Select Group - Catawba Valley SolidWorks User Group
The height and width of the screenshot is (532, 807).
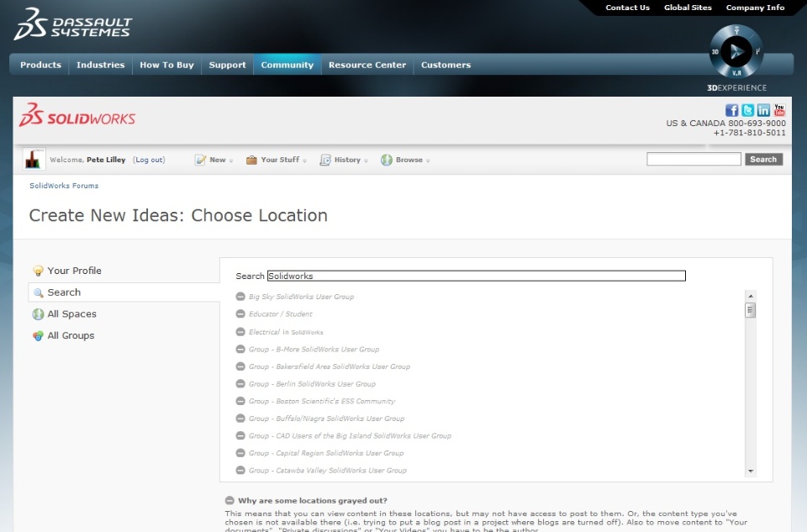[328, 471]
